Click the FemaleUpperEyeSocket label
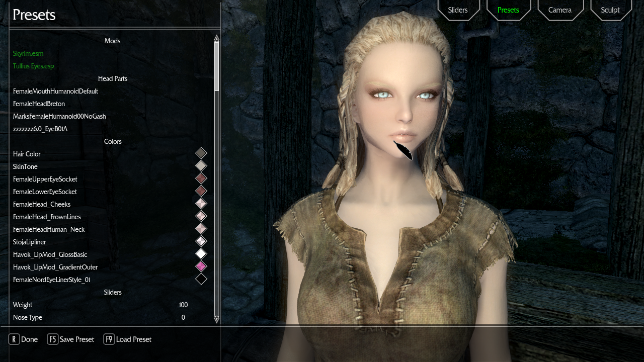 tap(45, 179)
